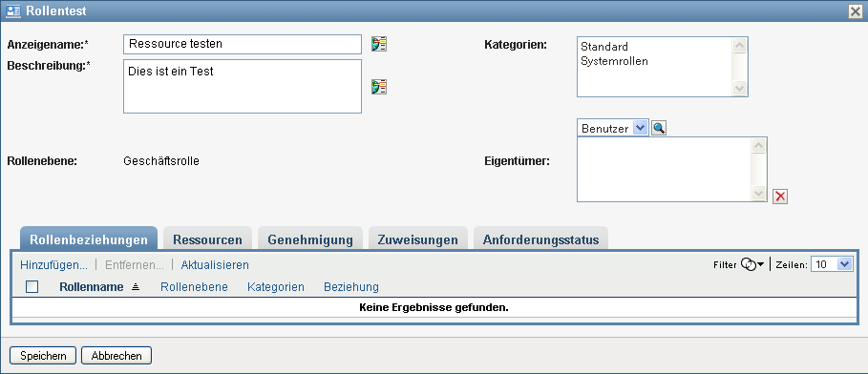Viewport: 868px width, 374px height.
Task: Open localization icon beside Beschreibung field
Action: 379,86
